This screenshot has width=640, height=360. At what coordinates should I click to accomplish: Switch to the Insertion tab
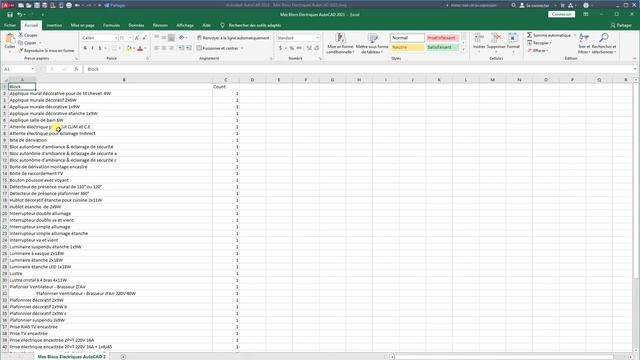tap(54, 25)
